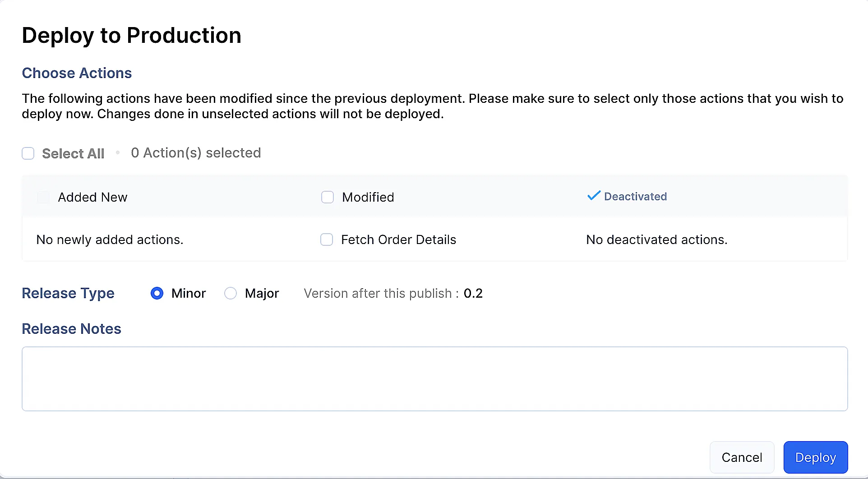Viewport: 868px width, 479px height.
Task: Tick the faded Added New checkbox
Action: (43, 197)
